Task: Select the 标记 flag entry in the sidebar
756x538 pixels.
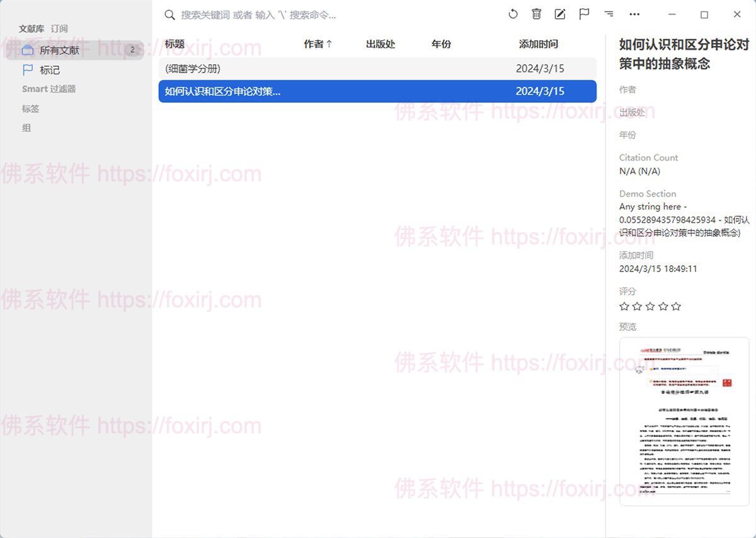Action: [48, 70]
